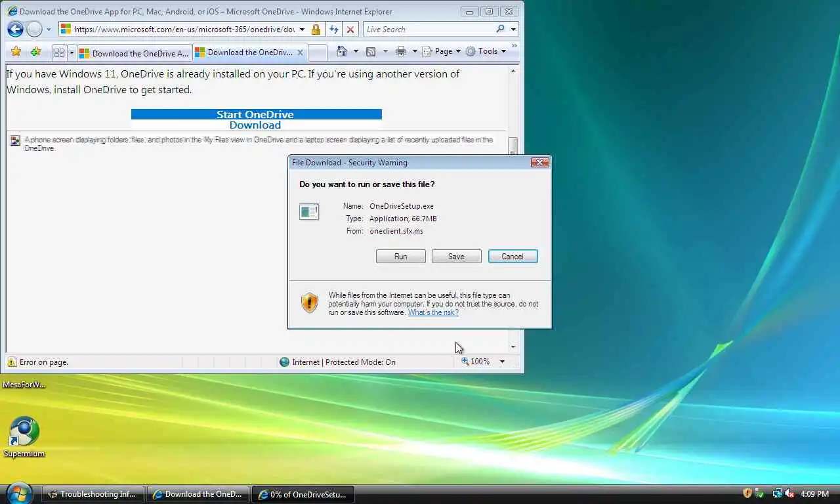Click the browser Forward arrow button

coord(34,29)
